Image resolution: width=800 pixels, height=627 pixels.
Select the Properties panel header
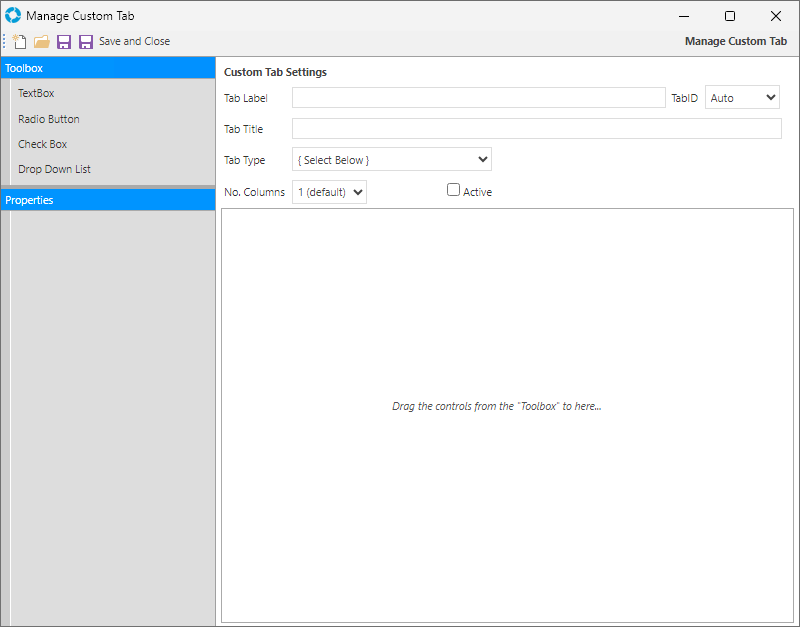pos(107,200)
